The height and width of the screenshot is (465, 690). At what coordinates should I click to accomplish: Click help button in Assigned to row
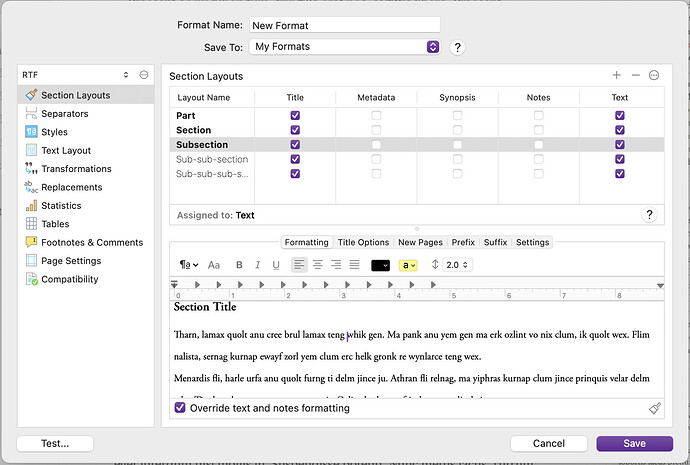649,215
